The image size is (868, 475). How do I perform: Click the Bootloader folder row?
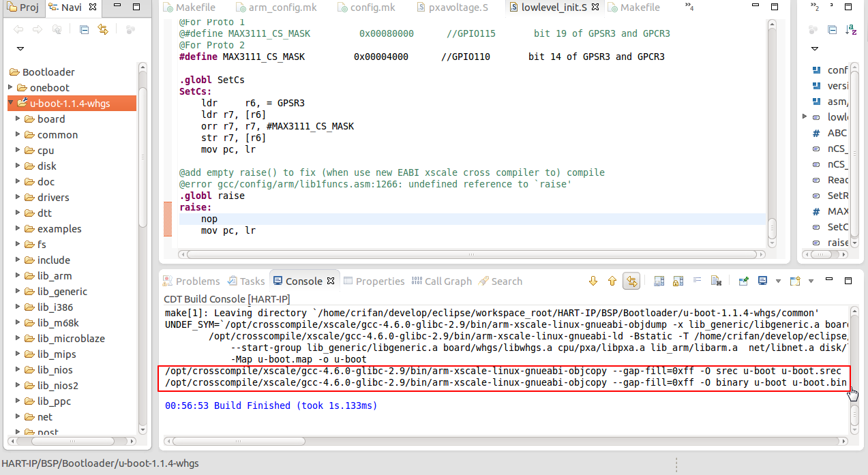(42, 72)
